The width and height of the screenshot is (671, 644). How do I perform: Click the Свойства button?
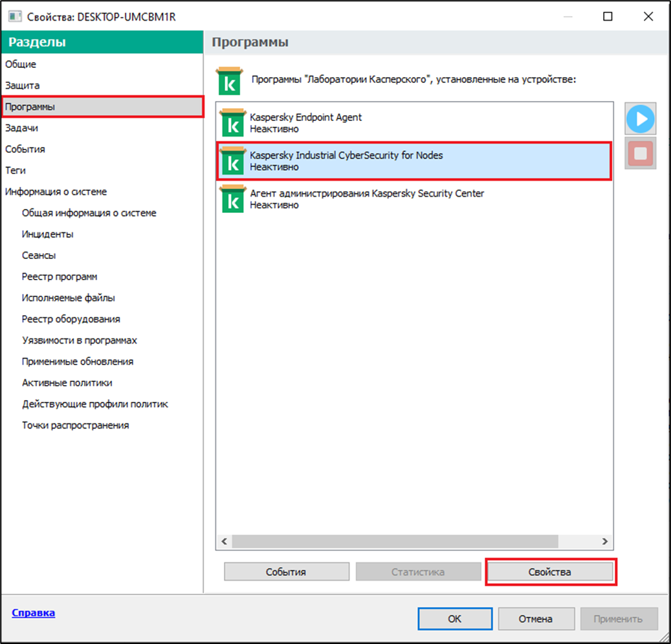pos(550,572)
